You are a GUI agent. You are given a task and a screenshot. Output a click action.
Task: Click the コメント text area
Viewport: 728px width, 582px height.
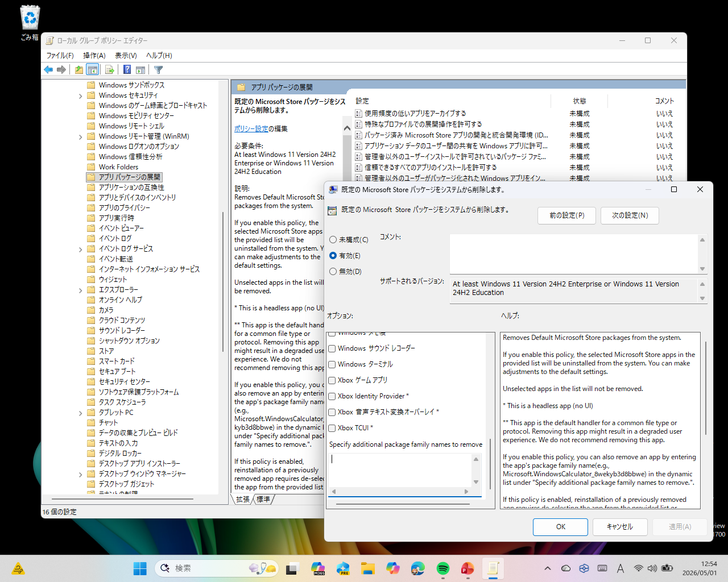click(x=574, y=254)
